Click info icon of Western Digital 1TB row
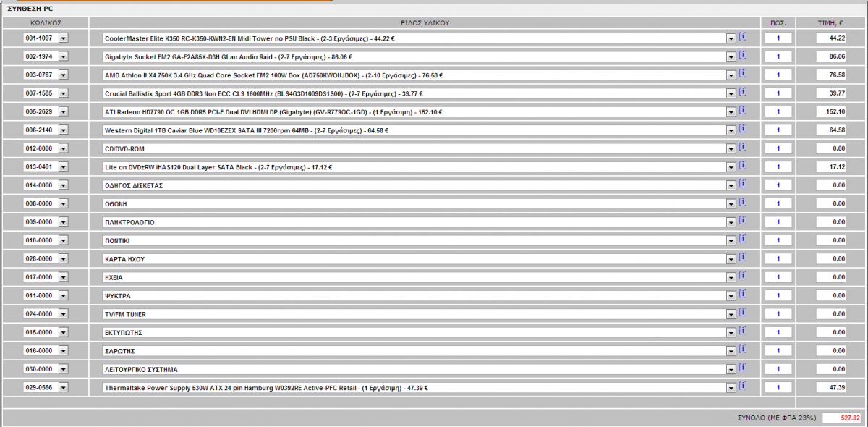 [x=742, y=128]
